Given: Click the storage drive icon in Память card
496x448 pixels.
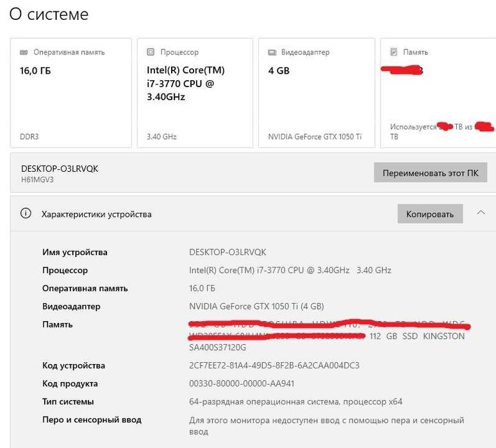Looking at the screenshot, I should (x=393, y=52).
